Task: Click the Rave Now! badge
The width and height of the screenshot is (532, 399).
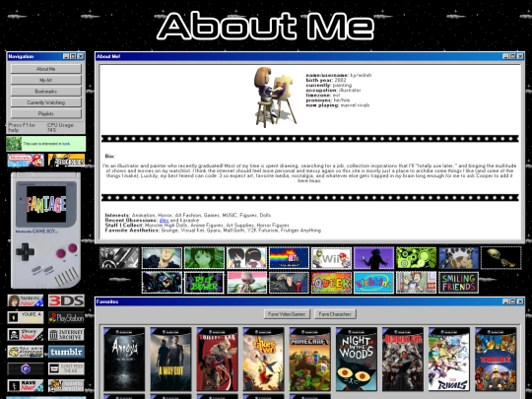Action: 26,386
